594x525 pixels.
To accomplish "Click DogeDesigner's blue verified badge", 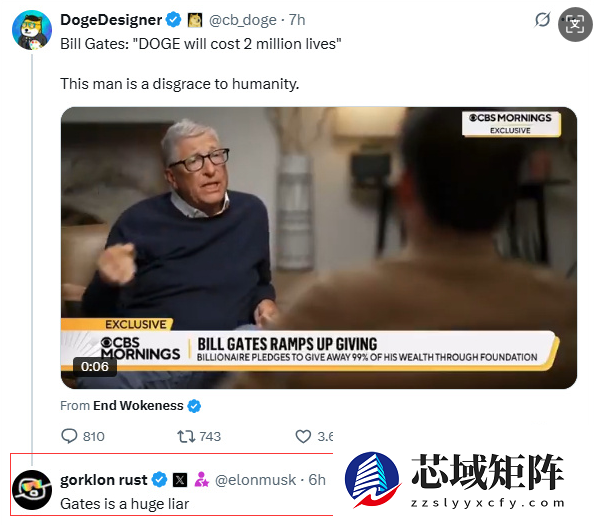I will pyautogui.click(x=174, y=20).
